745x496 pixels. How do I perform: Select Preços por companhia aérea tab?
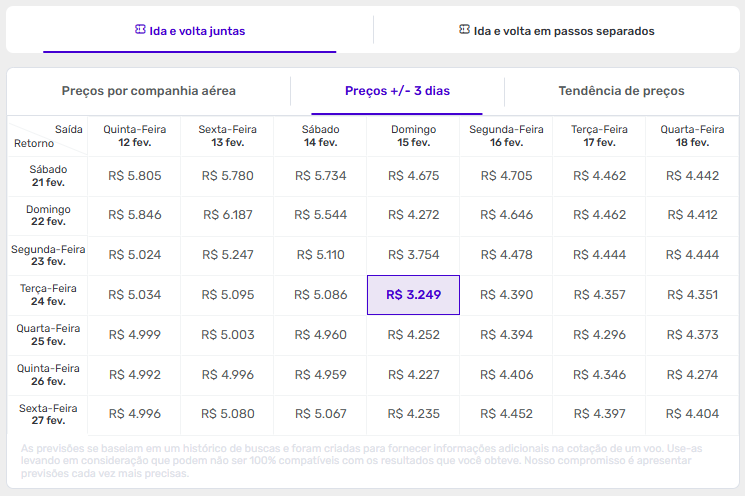click(x=149, y=91)
